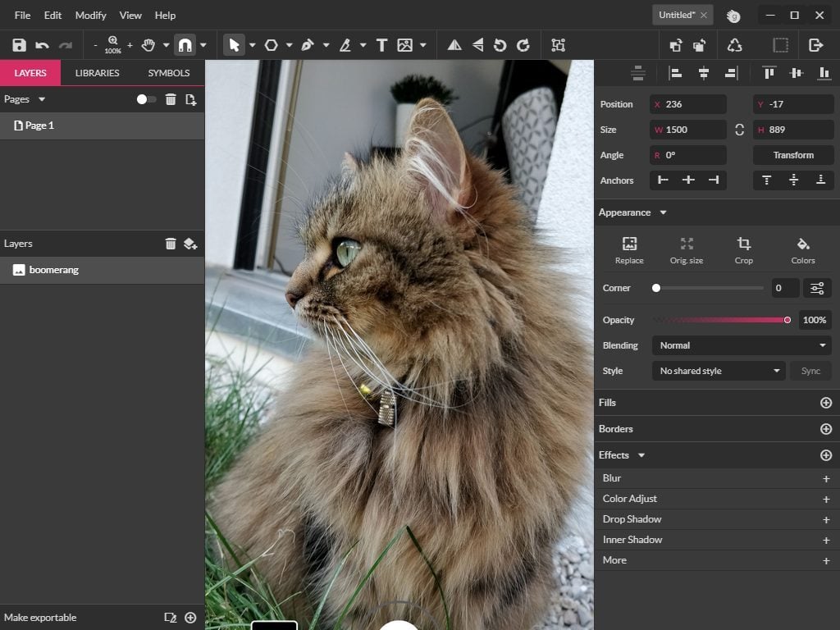
Task: Bring the layer forward
Action: pyautogui.click(x=676, y=45)
